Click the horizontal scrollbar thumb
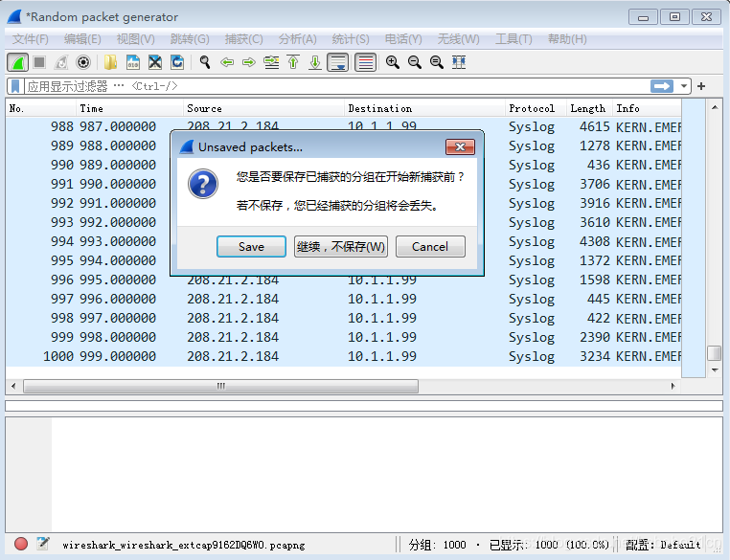Viewport: 730px width, 560px height. pyautogui.click(x=220, y=386)
